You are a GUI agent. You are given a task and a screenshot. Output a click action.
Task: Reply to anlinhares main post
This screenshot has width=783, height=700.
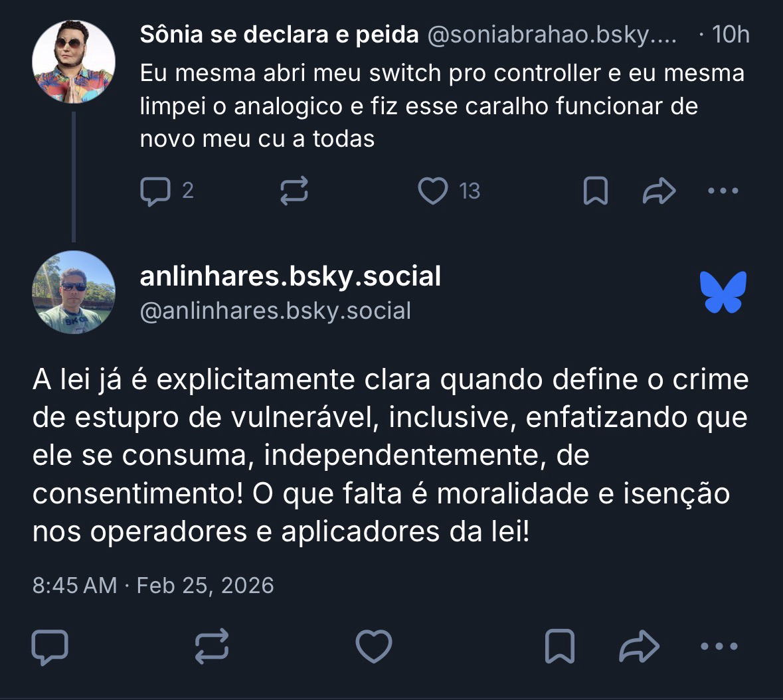[x=50, y=647]
